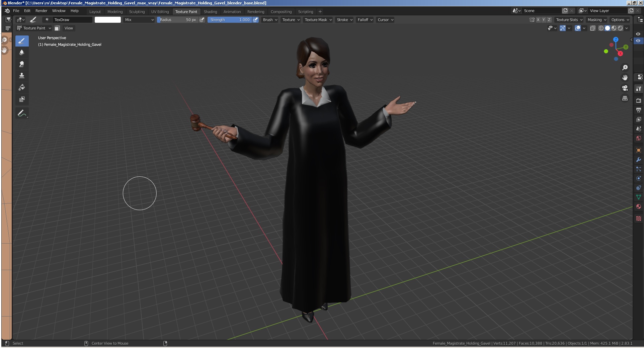The image size is (644, 348).
Task: Switch to wireframe viewport shading
Action: pos(601,28)
